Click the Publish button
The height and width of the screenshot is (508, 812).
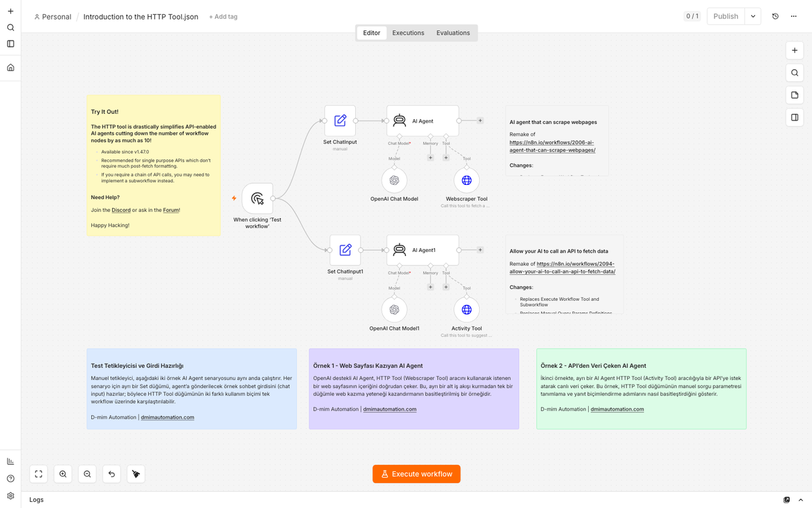coord(725,16)
